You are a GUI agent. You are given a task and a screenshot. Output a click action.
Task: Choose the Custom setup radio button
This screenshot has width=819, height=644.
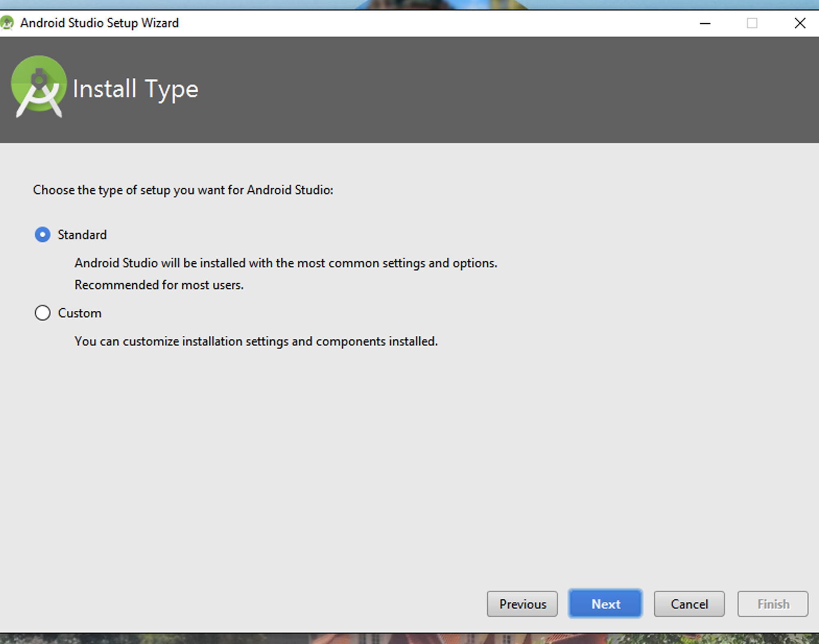[43, 313]
